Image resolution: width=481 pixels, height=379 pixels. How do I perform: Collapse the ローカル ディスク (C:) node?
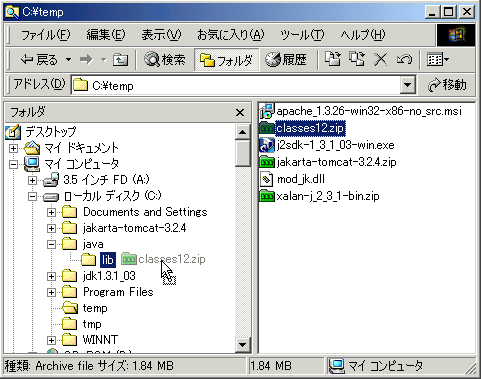click(x=32, y=196)
